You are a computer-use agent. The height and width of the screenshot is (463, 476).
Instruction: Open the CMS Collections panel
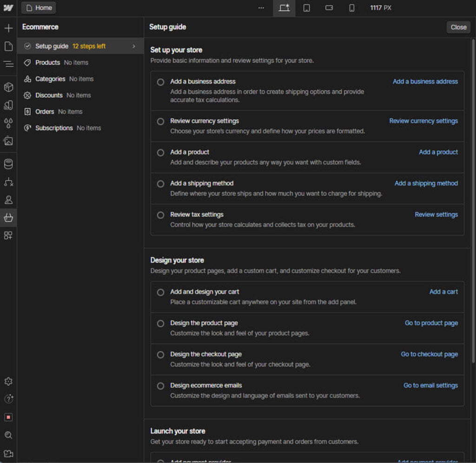point(8,163)
